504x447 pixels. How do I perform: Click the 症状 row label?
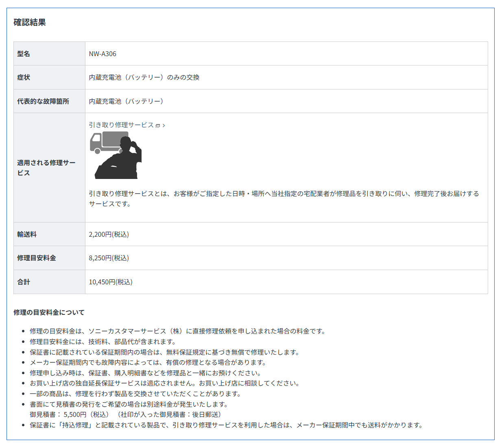click(x=24, y=77)
